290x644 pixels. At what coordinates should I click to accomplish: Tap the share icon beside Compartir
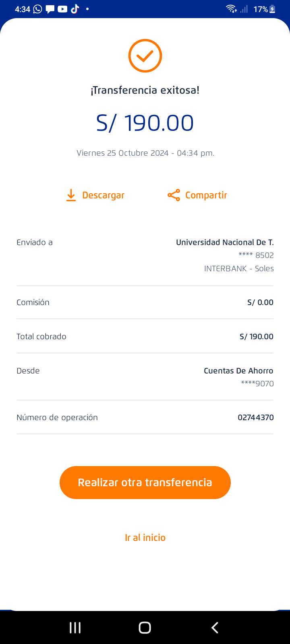(174, 195)
